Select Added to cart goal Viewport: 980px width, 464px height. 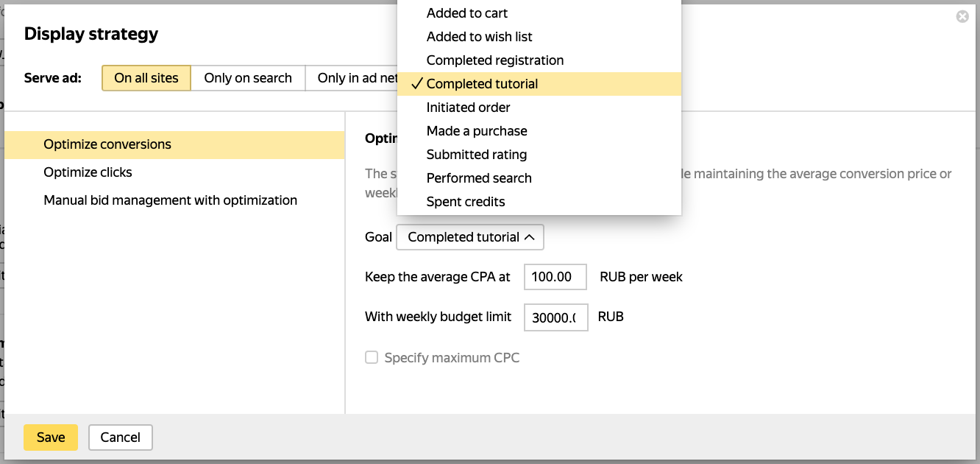466,13
